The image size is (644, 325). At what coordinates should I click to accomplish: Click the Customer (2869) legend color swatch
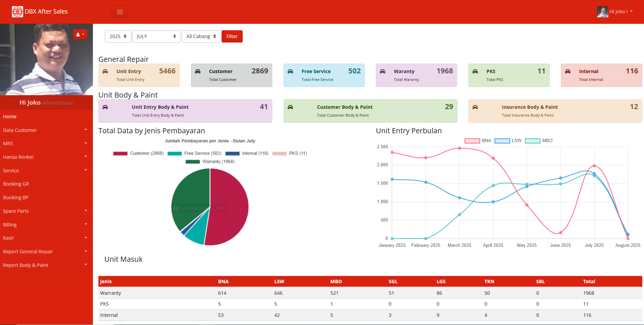(120, 154)
